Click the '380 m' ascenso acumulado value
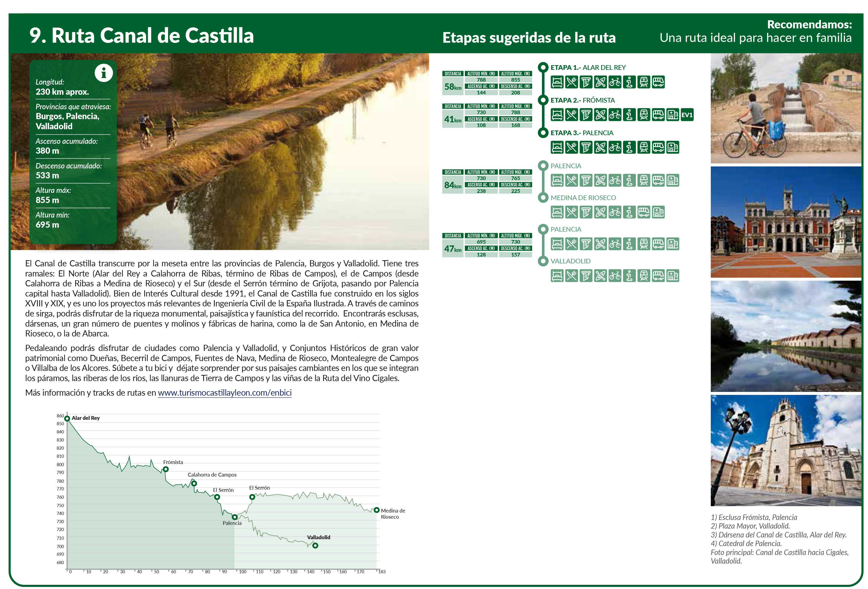868x589 pixels. (47, 151)
